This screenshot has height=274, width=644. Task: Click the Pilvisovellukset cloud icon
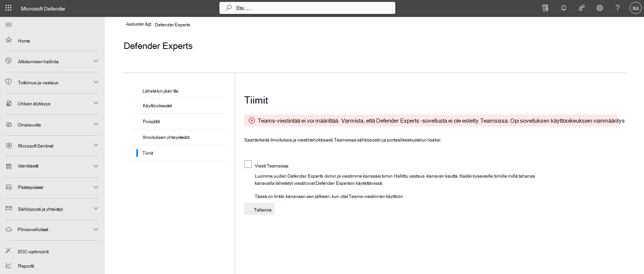tap(9, 229)
